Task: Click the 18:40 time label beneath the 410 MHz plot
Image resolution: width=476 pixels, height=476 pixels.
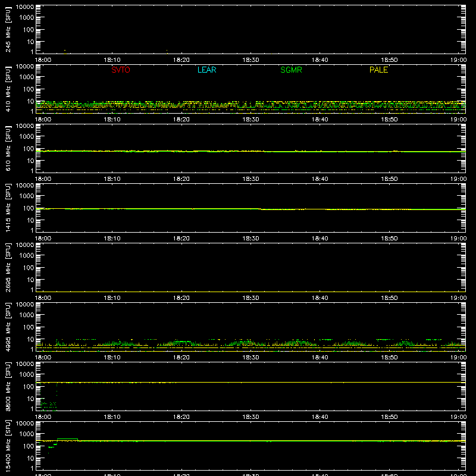Action: pyautogui.click(x=320, y=120)
